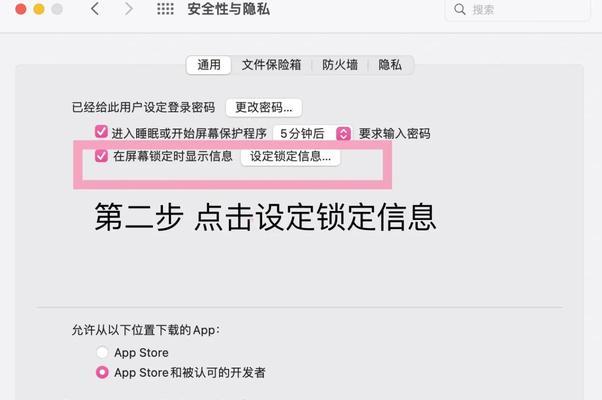Go forward with the right chevron arrow

(x=129, y=8)
